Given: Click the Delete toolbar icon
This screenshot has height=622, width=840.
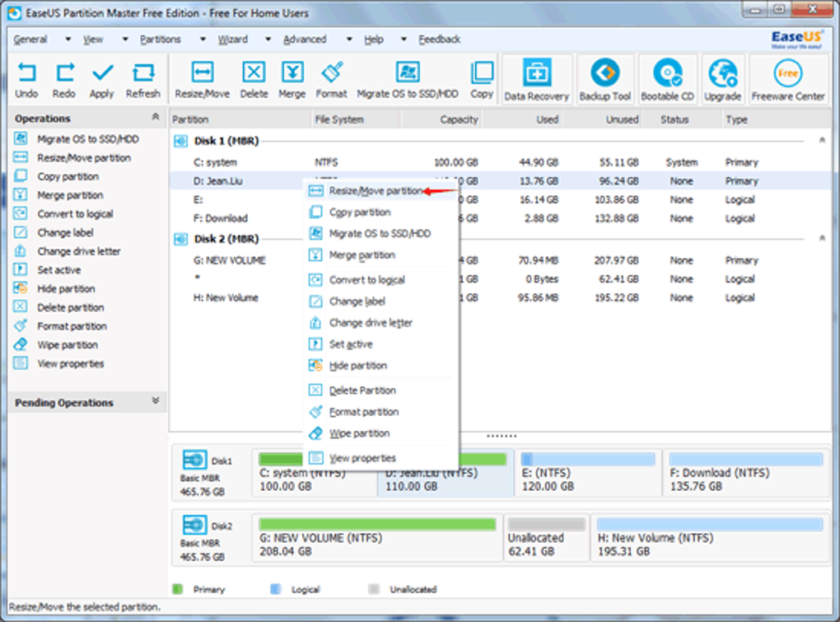Looking at the screenshot, I should [x=254, y=81].
